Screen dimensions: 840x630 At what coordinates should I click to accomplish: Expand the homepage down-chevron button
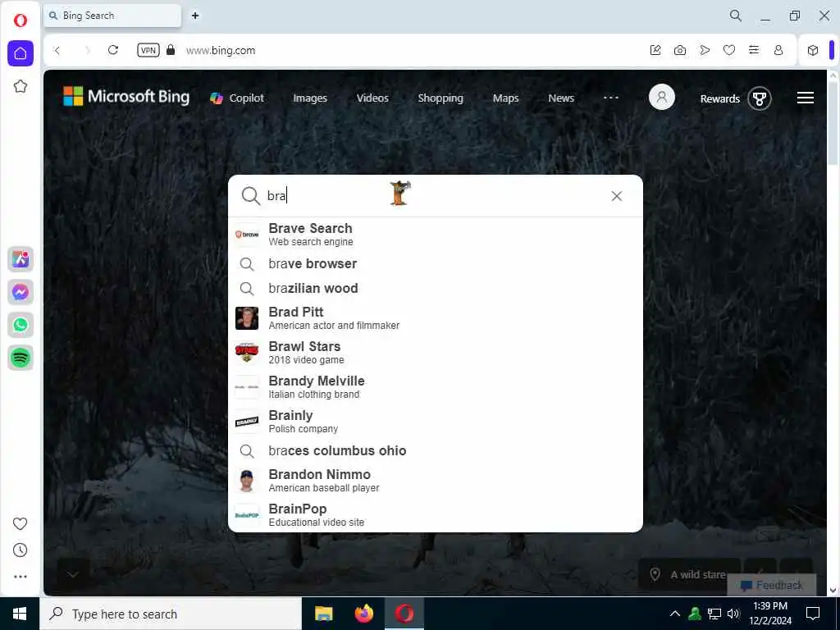[73, 574]
